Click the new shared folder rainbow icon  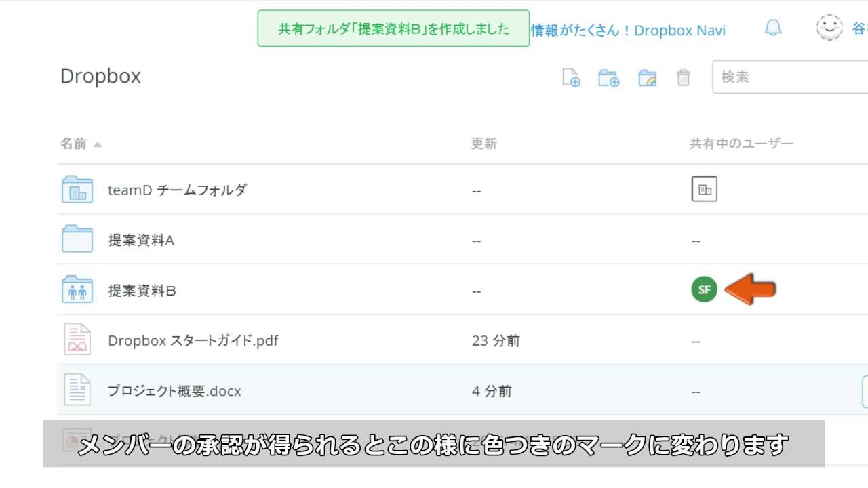[x=648, y=78]
